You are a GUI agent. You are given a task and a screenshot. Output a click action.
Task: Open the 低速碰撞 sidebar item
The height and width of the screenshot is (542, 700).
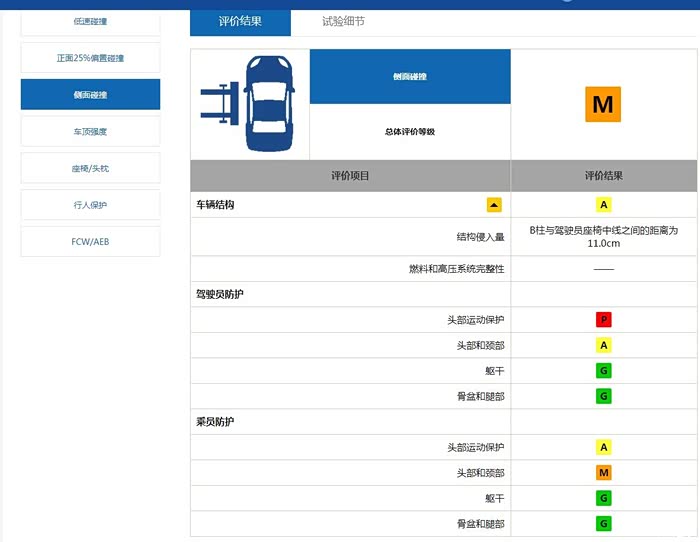point(90,21)
